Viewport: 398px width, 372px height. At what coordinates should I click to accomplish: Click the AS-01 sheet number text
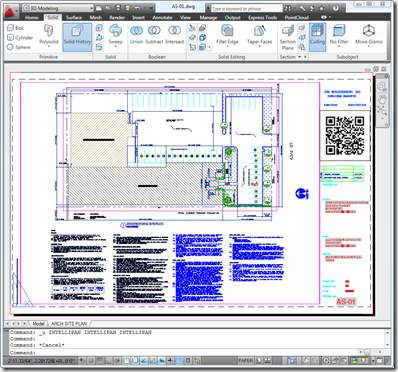[346, 302]
